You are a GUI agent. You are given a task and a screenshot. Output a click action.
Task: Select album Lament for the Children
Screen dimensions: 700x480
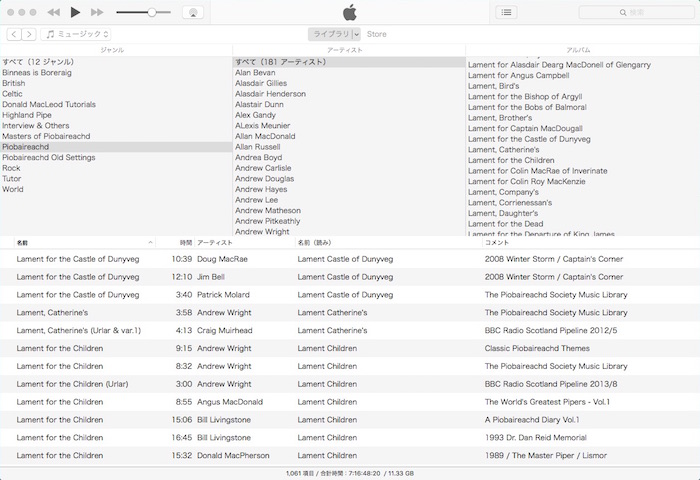pyautogui.click(x=511, y=160)
